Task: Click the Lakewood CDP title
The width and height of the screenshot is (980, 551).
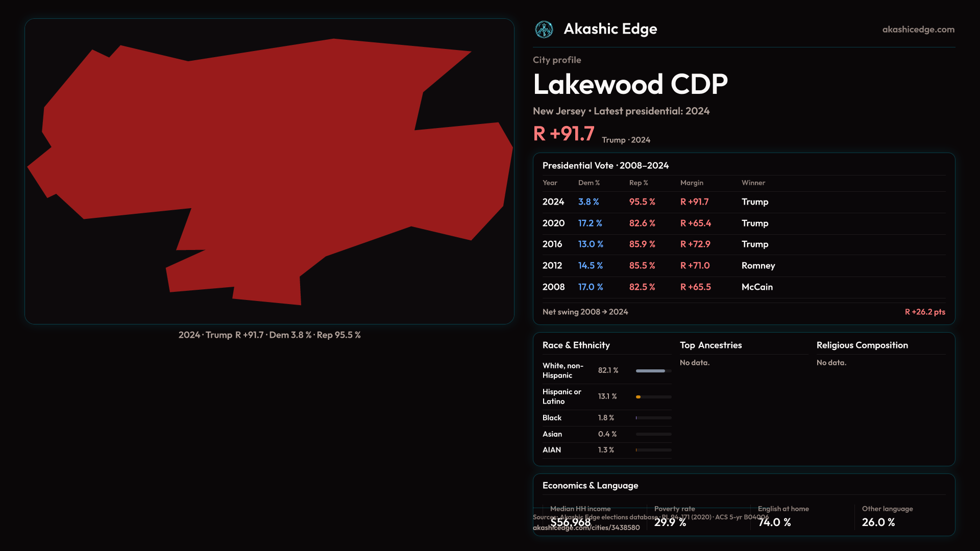Action: (630, 84)
